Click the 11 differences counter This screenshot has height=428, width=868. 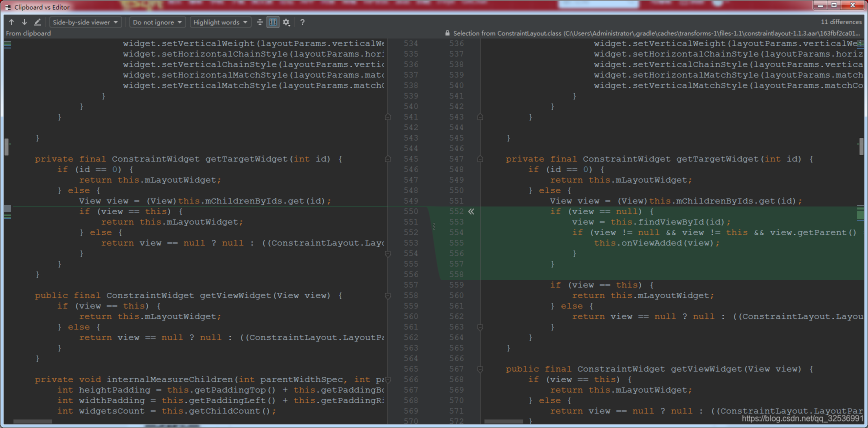coord(841,22)
